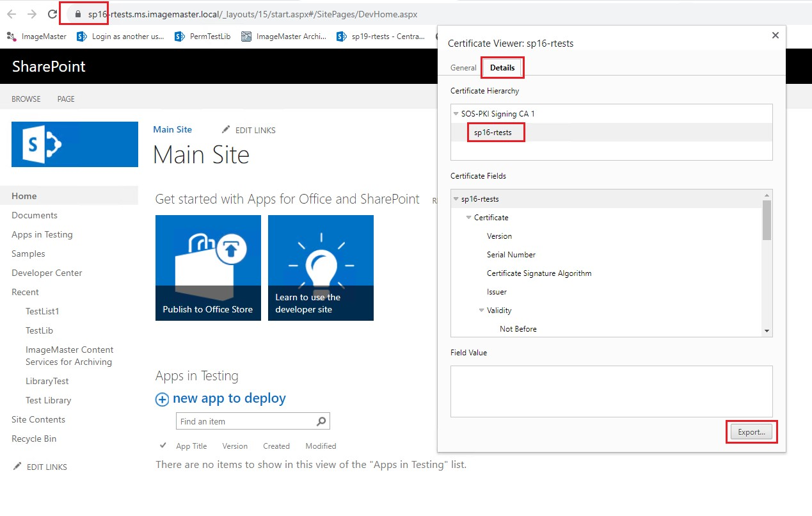
Task: Click the plus icon for new app to deploy
Action: pyautogui.click(x=163, y=399)
